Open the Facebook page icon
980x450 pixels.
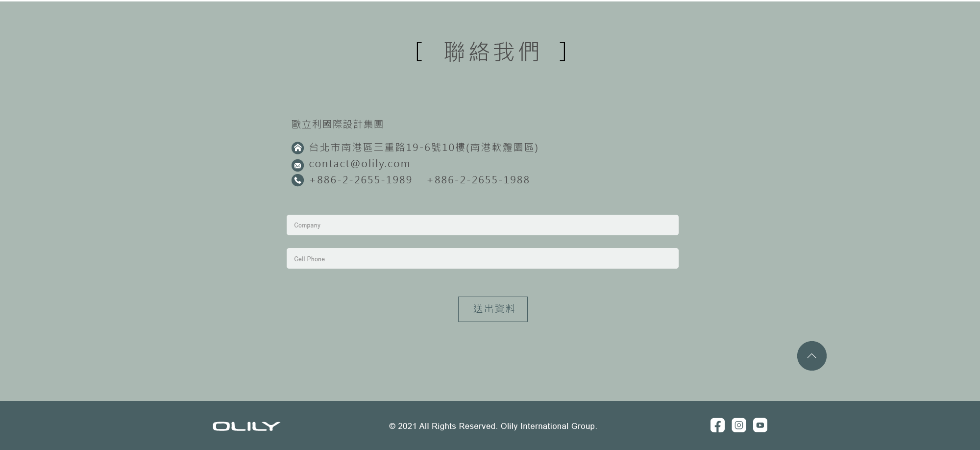(717, 425)
